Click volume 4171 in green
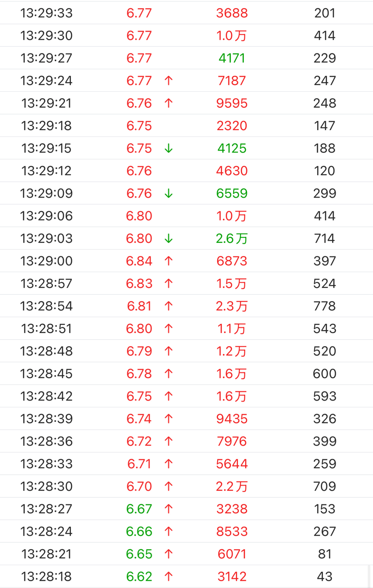Viewport: 373px width, 588px height. (232, 58)
